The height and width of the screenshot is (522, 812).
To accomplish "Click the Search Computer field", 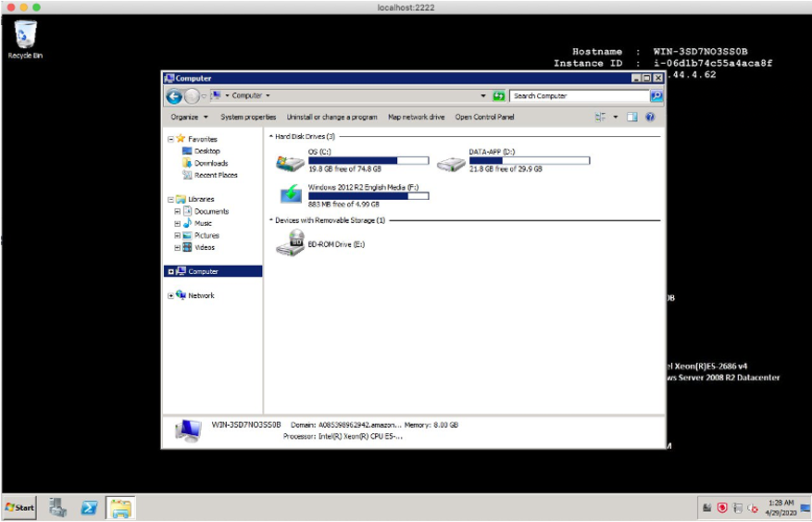I will point(579,96).
